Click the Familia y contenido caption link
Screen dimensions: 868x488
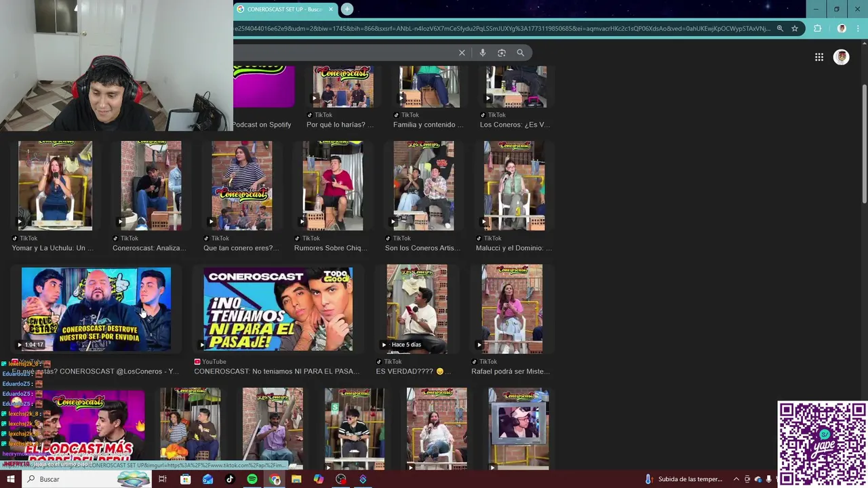[x=429, y=125]
